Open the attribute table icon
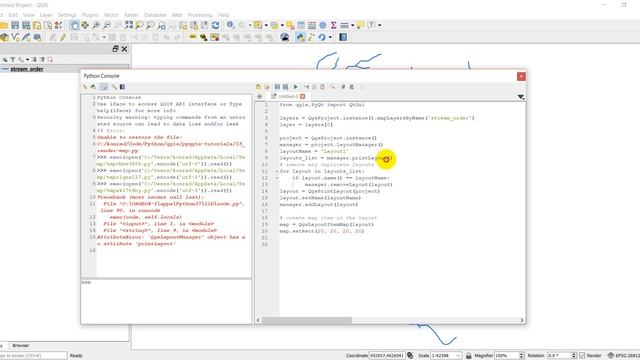This screenshot has height=360, width=640. [301, 25]
